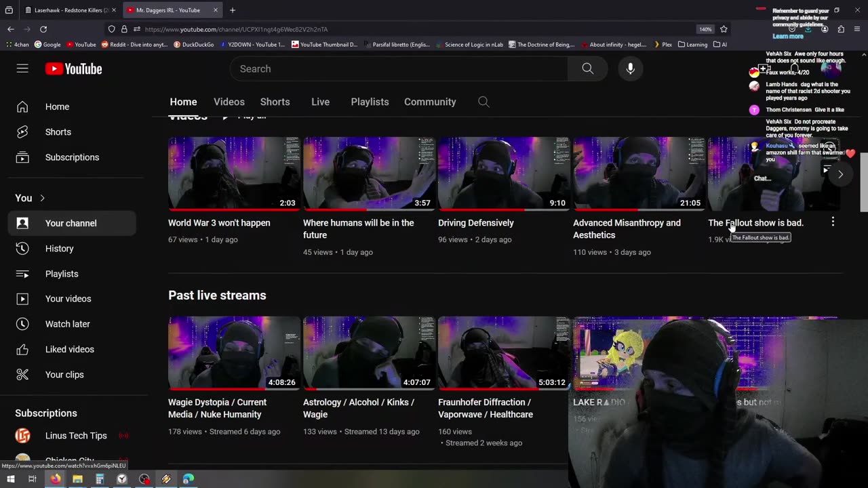Close the Mr. Daggers IRL tab
The height and width of the screenshot is (488, 868).
[216, 10]
